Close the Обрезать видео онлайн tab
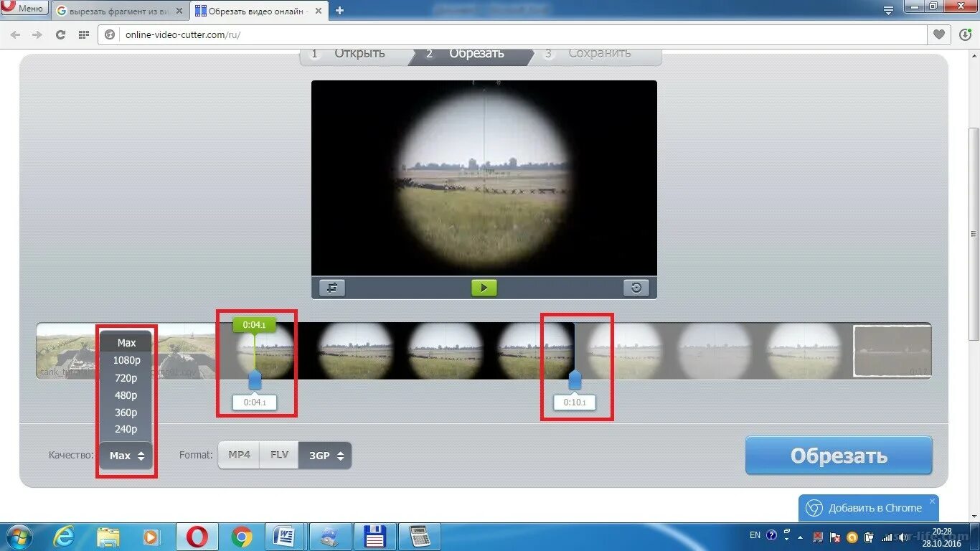 coord(319,11)
